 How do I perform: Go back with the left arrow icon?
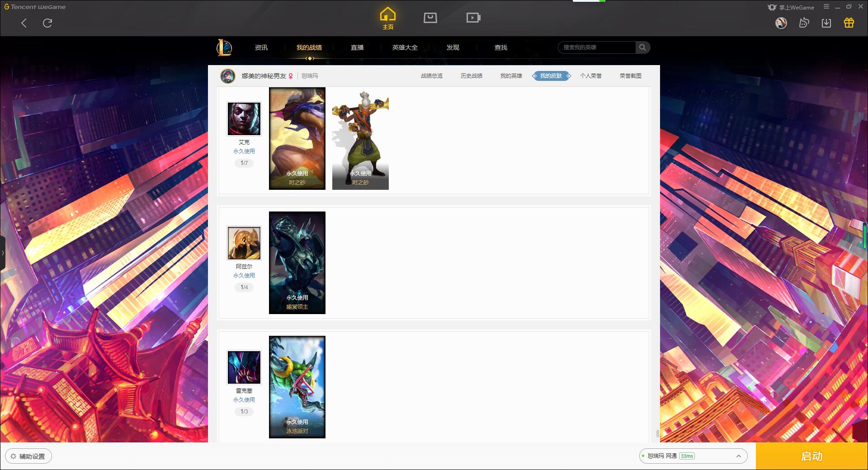[24, 23]
